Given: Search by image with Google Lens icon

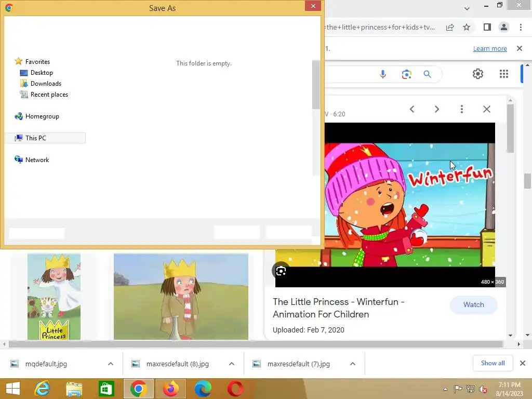Looking at the screenshot, I should 406,74.
